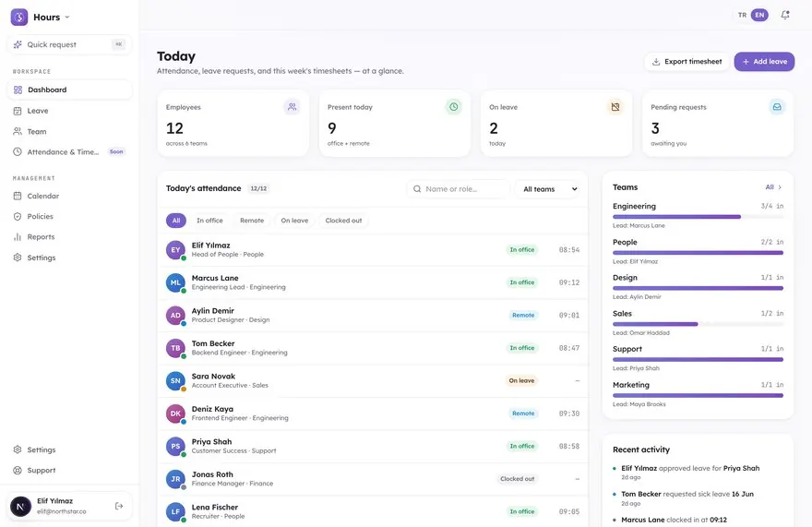Filter attendance by In office
812x527 pixels.
[x=209, y=221]
